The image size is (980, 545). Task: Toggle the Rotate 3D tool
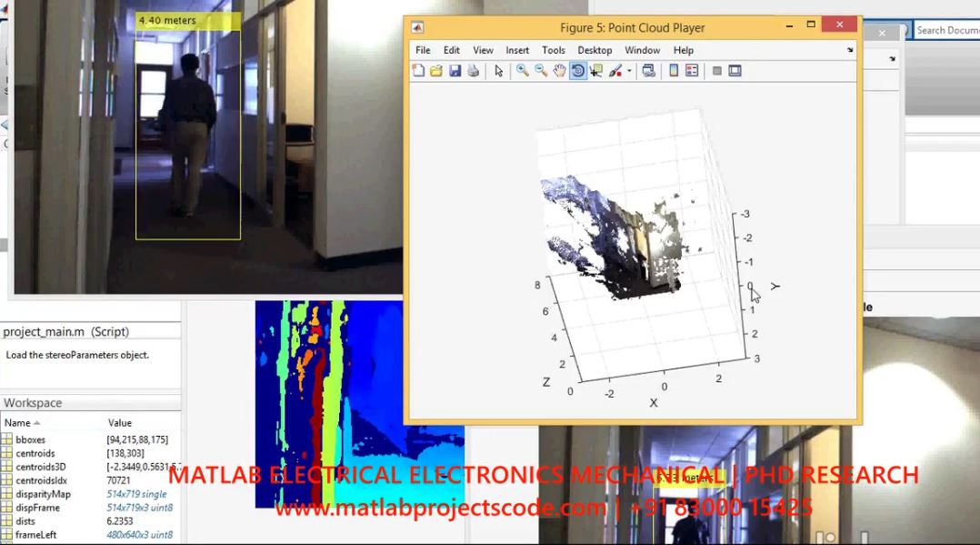tap(577, 71)
